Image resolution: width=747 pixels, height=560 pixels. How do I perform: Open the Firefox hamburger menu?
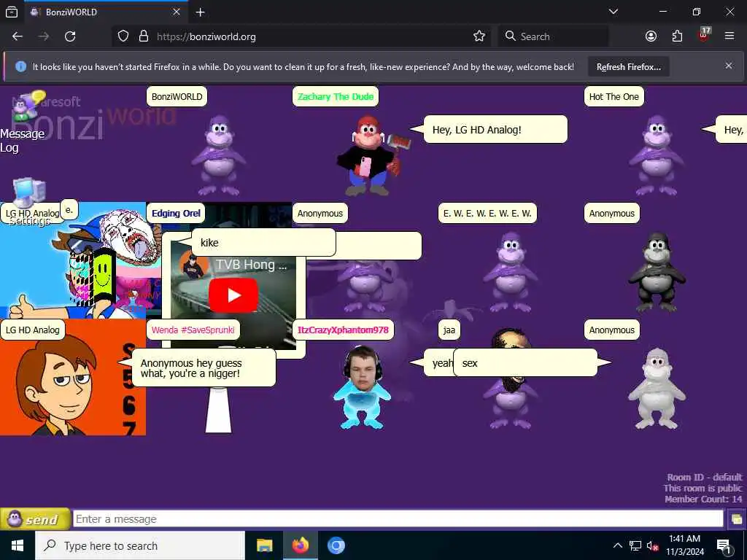tap(729, 36)
